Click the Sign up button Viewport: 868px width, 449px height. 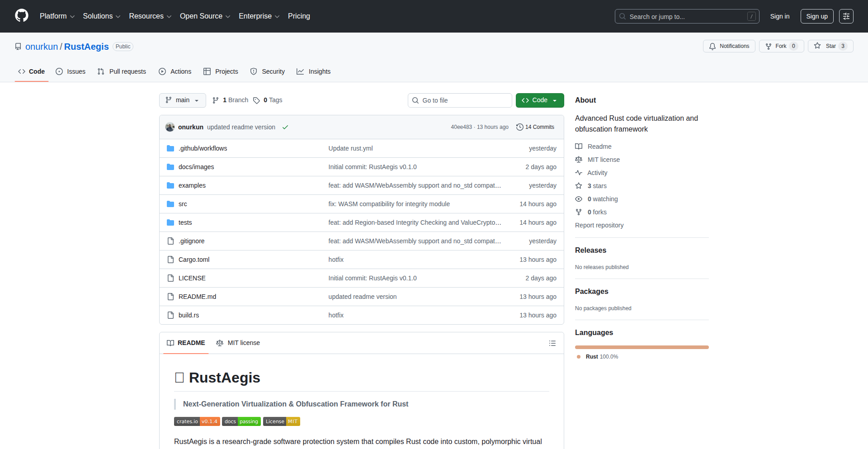pyautogui.click(x=816, y=16)
